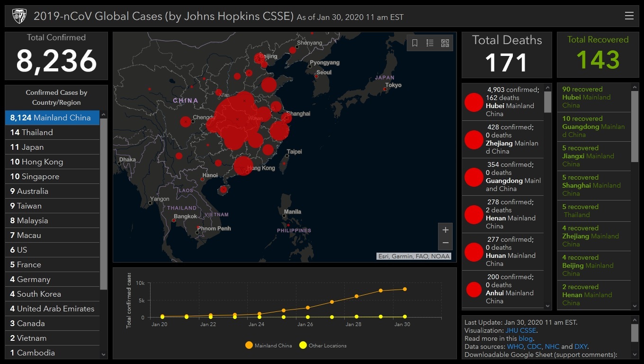
Task: Select South Korea in country list
Action: pyautogui.click(x=52, y=294)
